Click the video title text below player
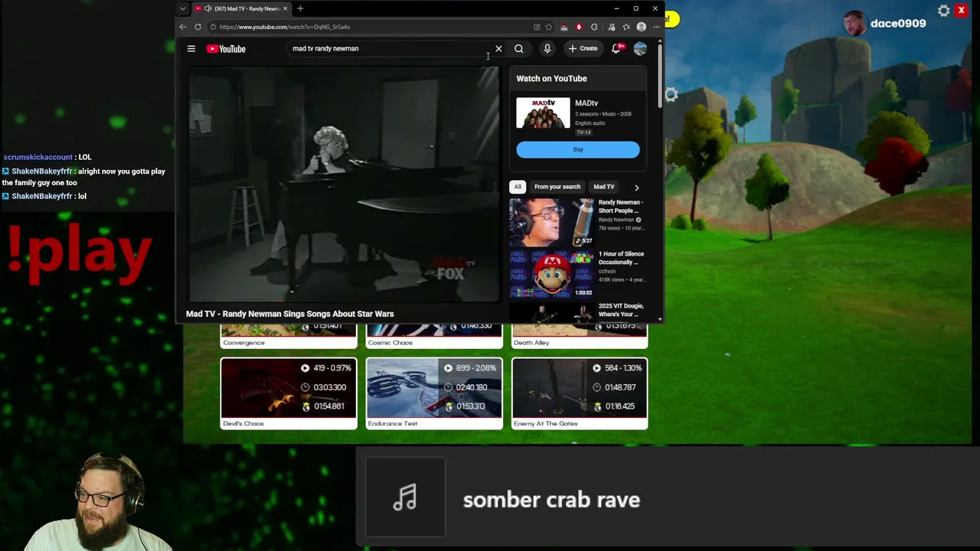Viewport: 980px width, 551px height. [290, 314]
